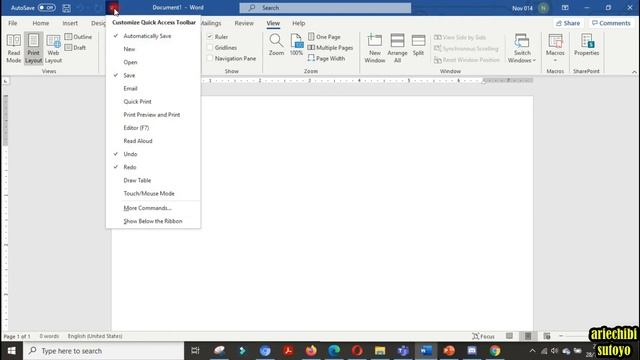Click the Save icon in Quick Access Toolbar
This screenshot has height=360, width=640.
(67, 8)
